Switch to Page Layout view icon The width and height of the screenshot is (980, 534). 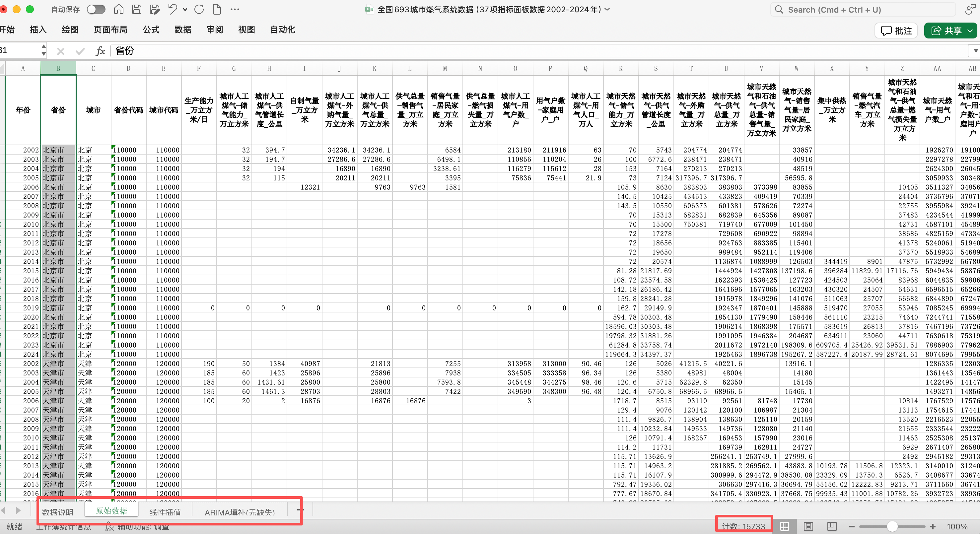pos(808,526)
